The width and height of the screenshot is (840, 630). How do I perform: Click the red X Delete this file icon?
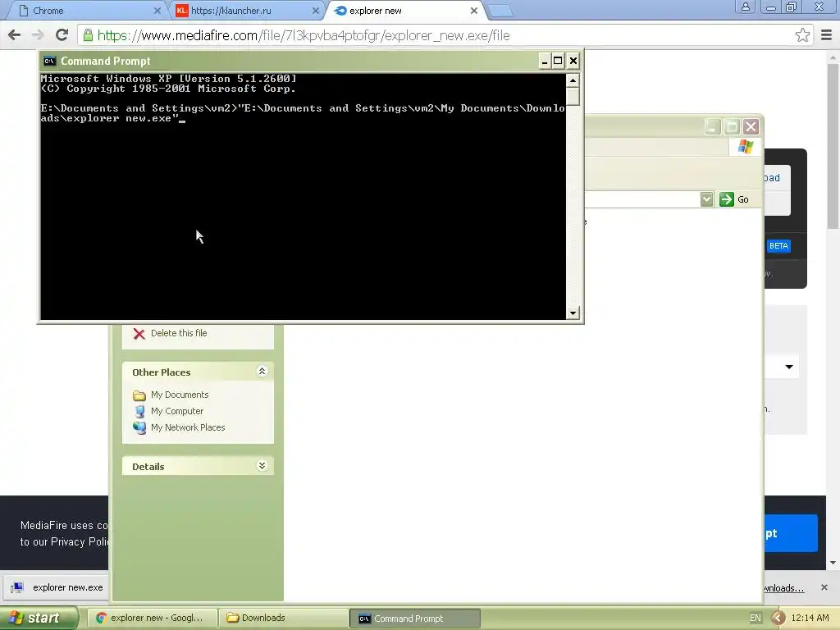[x=139, y=334]
